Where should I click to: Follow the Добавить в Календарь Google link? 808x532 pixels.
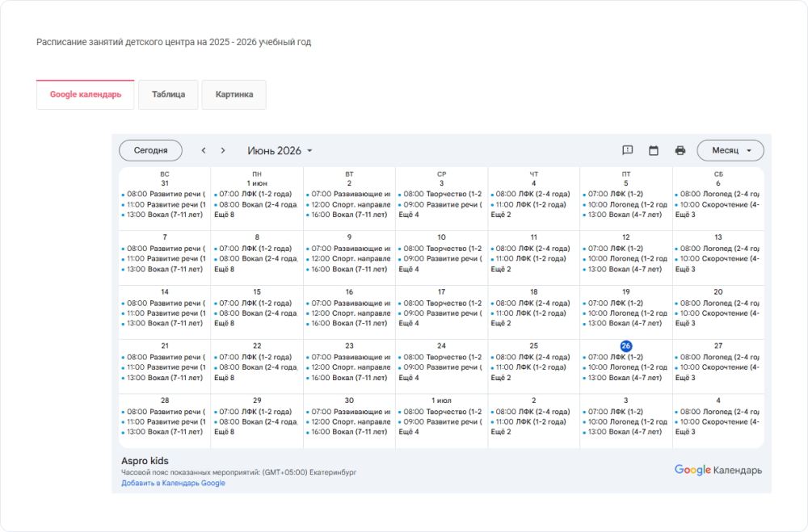coord(173,483)
